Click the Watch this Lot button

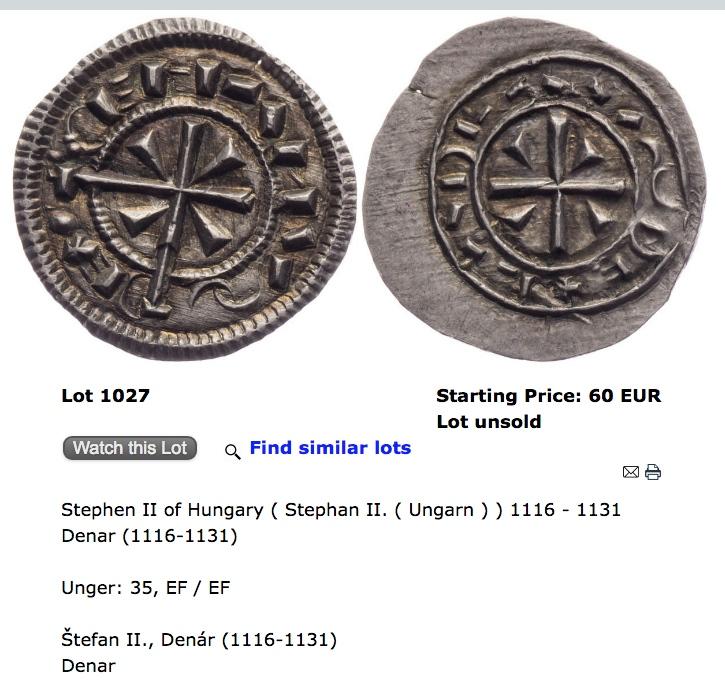point(130,448)
